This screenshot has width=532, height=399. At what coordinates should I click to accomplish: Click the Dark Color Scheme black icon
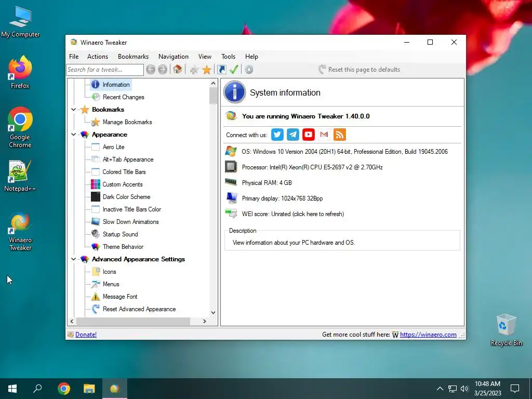tap(96, 197)
